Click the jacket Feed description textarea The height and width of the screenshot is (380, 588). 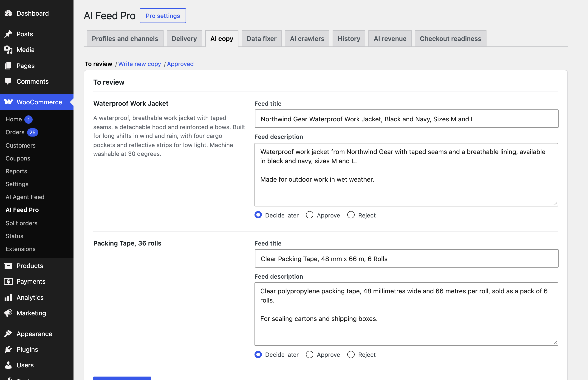406,175
